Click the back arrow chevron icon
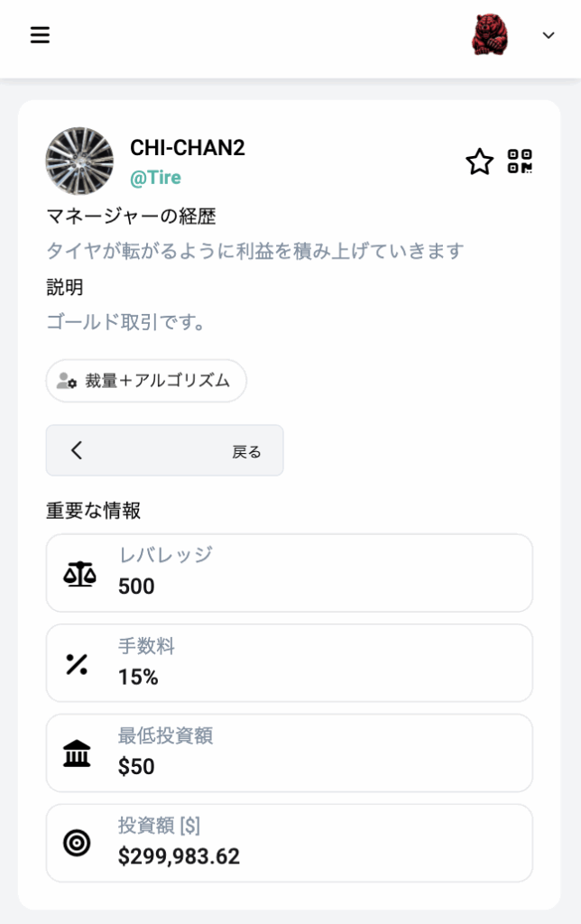 77,450
